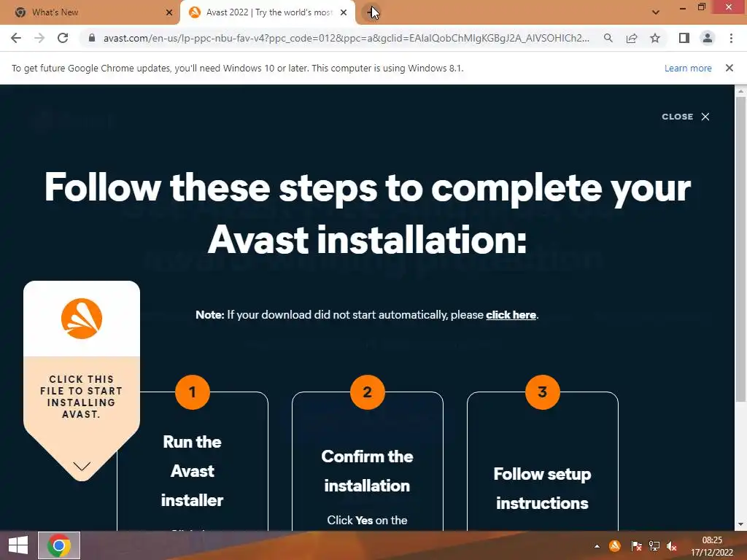Click the scrollbar up arrow
Screen dimensions: 747x560
pos(740,90)
